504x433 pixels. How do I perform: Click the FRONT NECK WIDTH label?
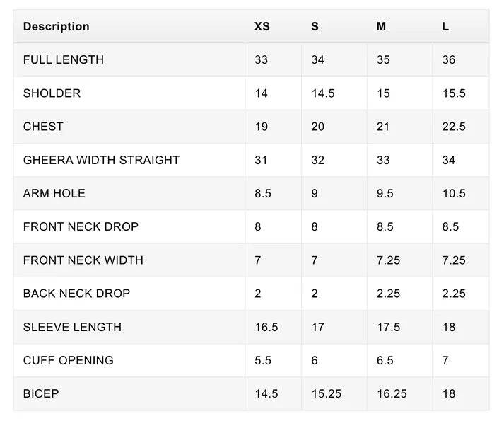tap(83, 260)
